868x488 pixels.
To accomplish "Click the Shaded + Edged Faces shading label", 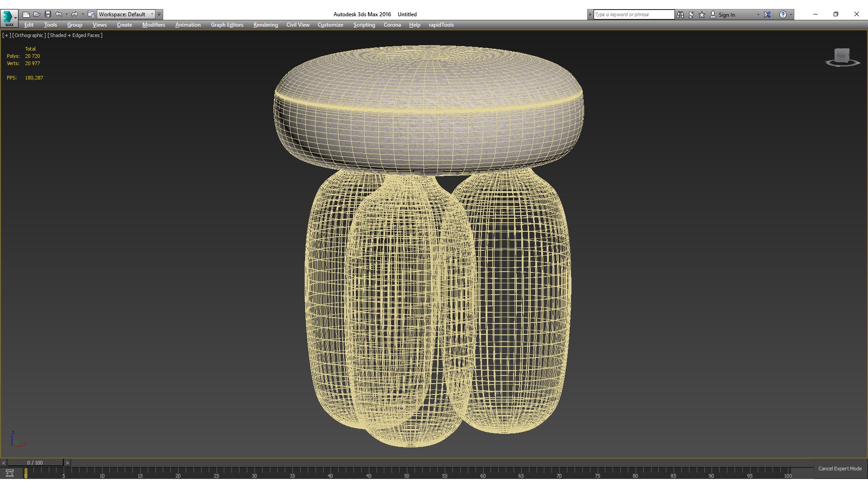I will [75, 35].
